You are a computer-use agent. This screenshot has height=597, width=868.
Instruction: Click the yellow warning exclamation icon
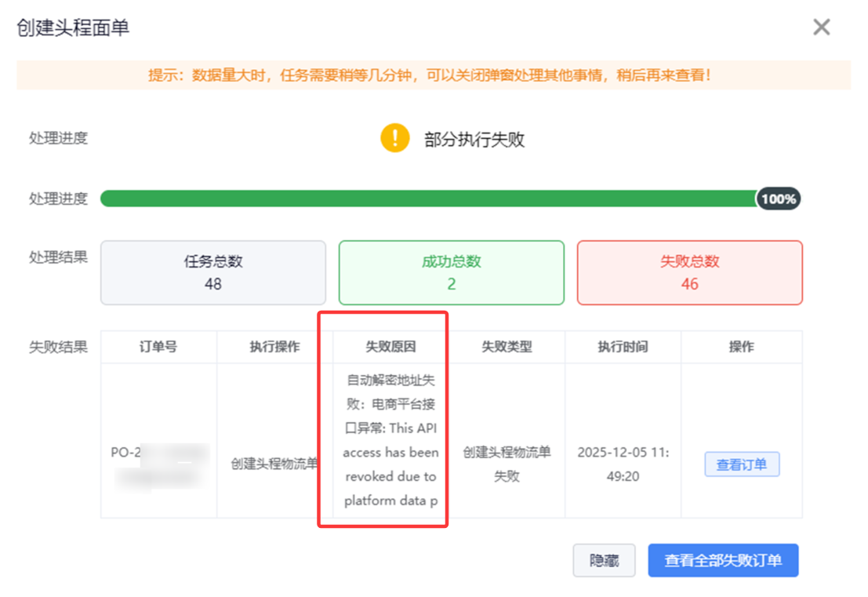pyautogui.click(x=395, y=139)
